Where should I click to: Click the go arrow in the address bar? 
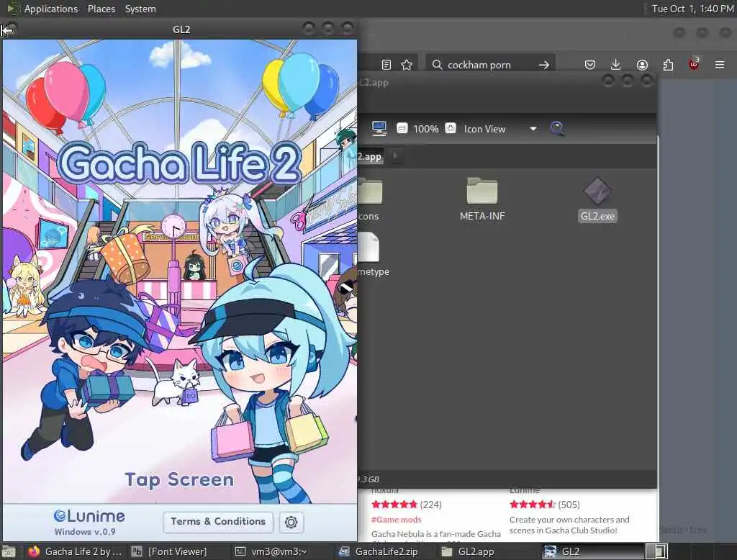[544, 65]
